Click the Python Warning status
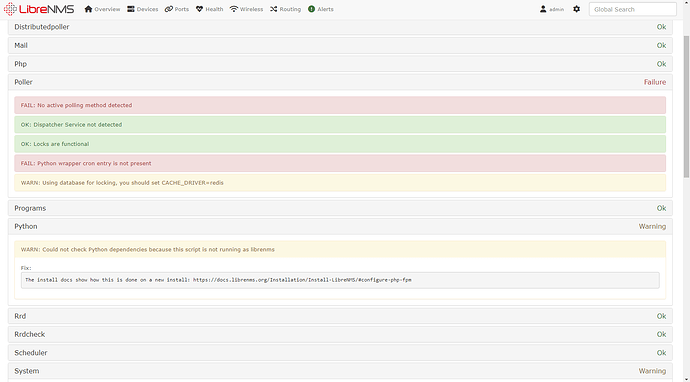This screenshot has width=690, height=382. [x=652, y=226]
